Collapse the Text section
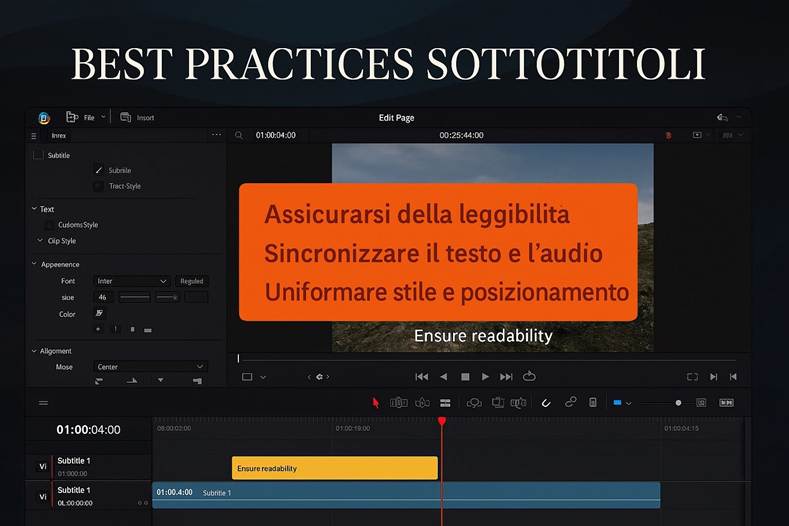The height and width of the screenshot is (526, 789). [x=34, y=208]
